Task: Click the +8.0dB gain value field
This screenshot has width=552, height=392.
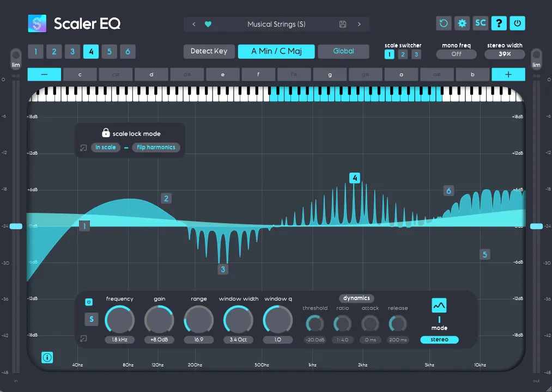Action: coord(159,340)
